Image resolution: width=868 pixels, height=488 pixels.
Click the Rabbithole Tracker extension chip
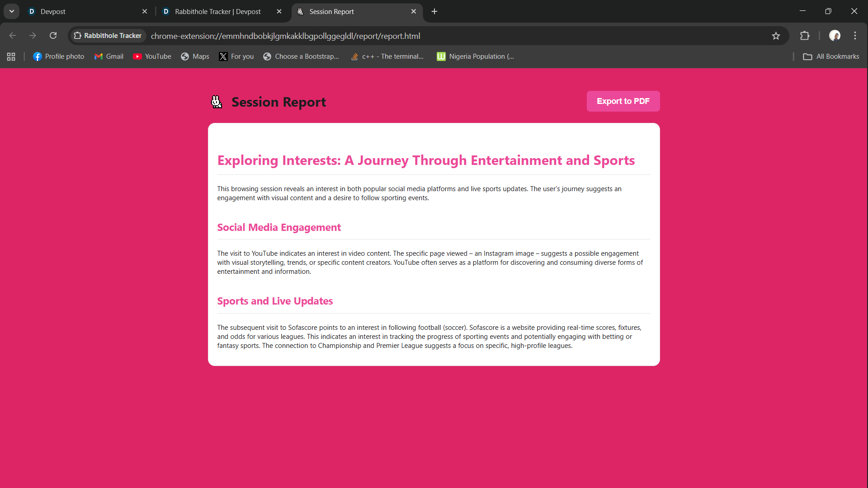[x=108, y=36]
